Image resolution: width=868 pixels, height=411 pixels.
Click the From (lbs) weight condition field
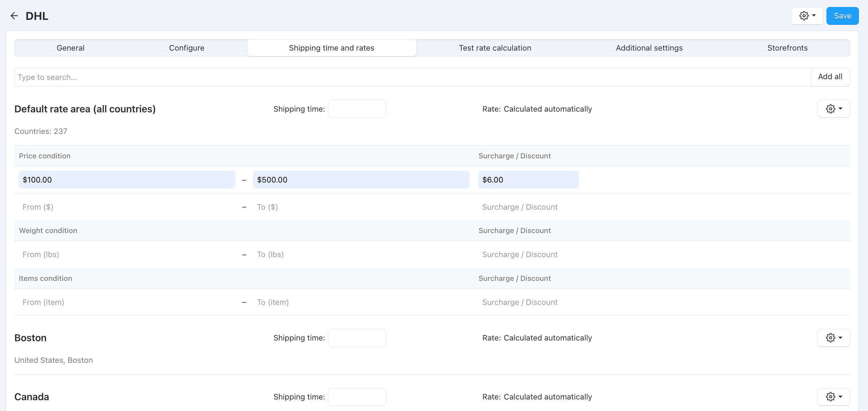tap(127, 254)
